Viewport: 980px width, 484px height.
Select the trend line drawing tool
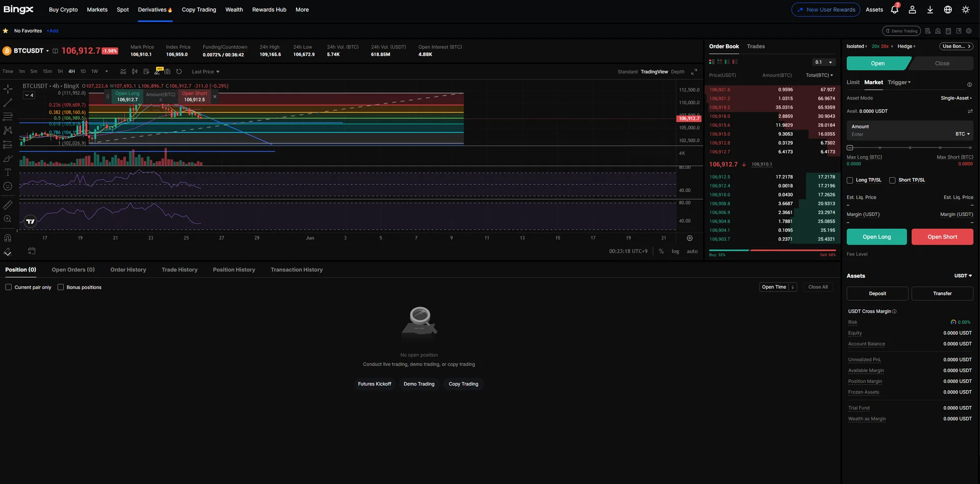pos(8,103)
